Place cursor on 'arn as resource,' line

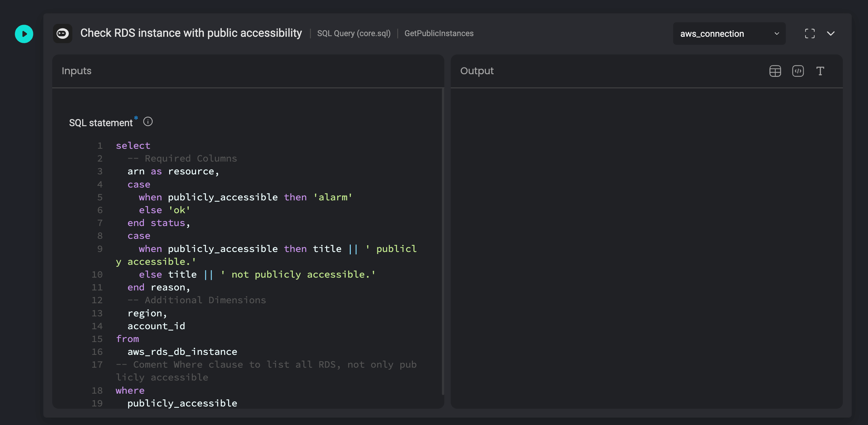tap(173, 171)
